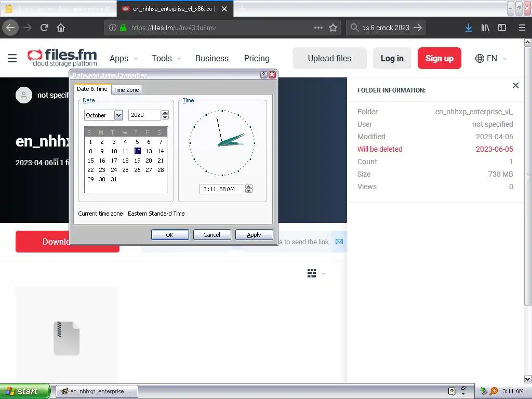Open the files.fm site hamburger menu
The width and height of the screenshot is (532, 399).
(x=12, y=58)
